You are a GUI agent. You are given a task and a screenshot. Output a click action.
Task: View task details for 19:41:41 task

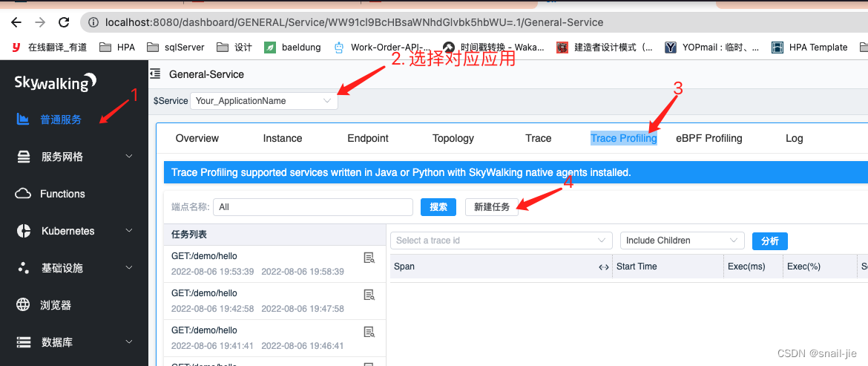point(369,332)
